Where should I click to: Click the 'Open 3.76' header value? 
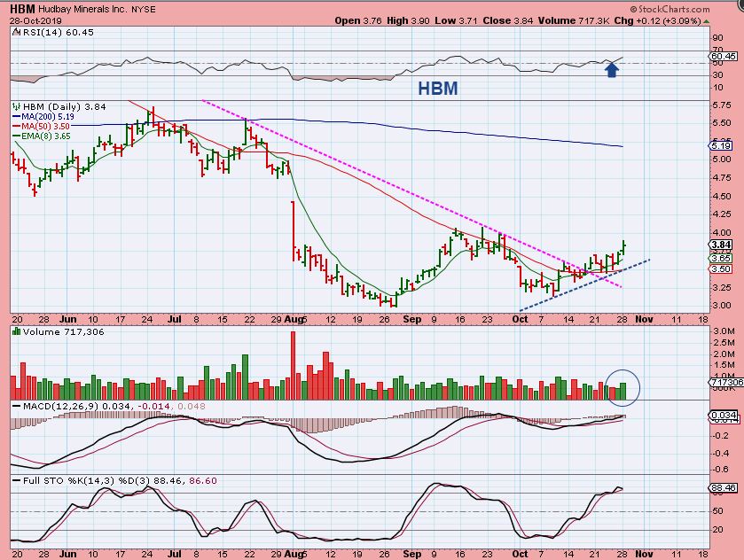(357, 21)
